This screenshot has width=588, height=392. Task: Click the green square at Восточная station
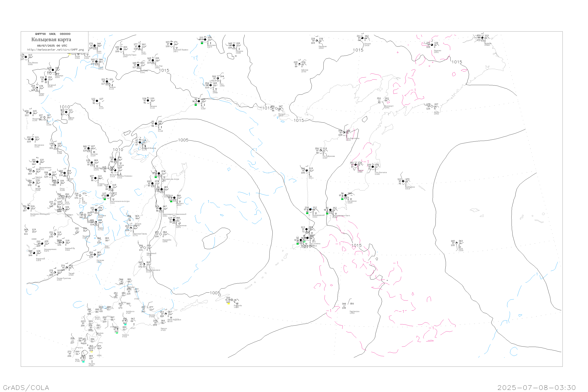pyautogui.click(x=202, y=43)
